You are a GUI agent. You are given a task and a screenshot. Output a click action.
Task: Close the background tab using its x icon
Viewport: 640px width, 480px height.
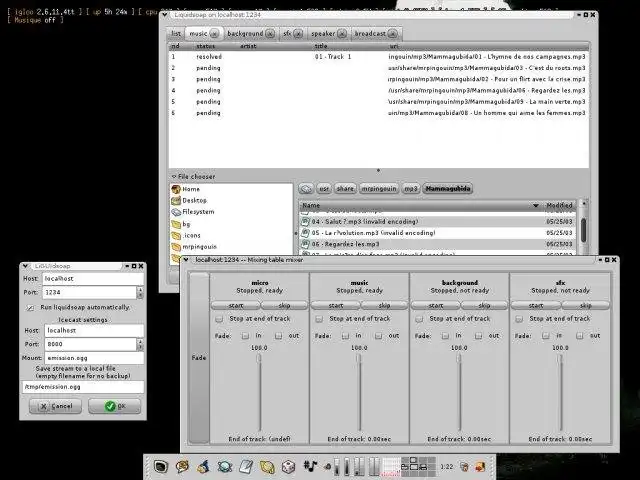point(270,33)
